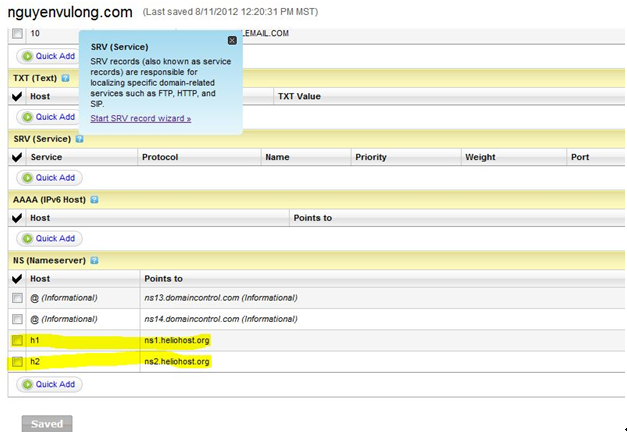Click select-all checkmark in SRV header

[x=17, y=158]
